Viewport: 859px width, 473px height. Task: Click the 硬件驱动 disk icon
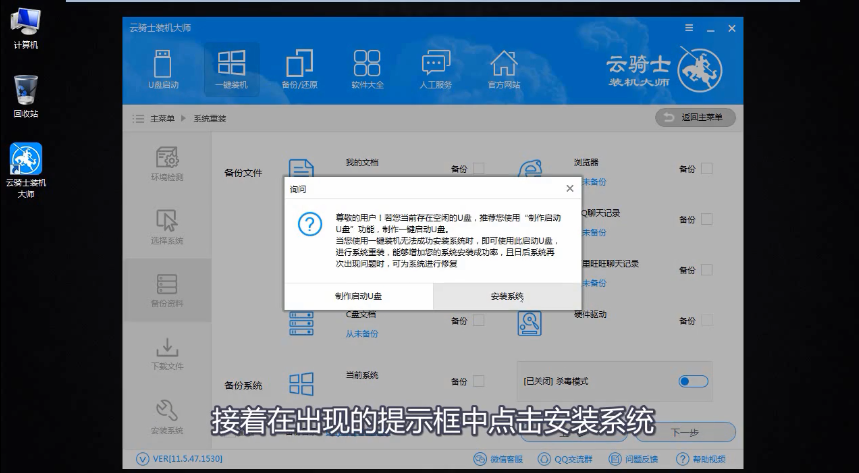[x=529, y=323]
